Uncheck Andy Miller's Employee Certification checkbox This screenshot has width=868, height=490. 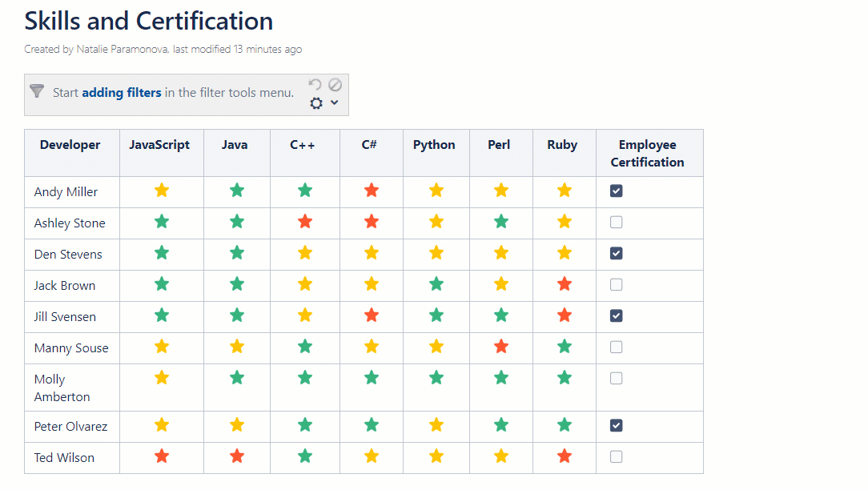(616, 191)
